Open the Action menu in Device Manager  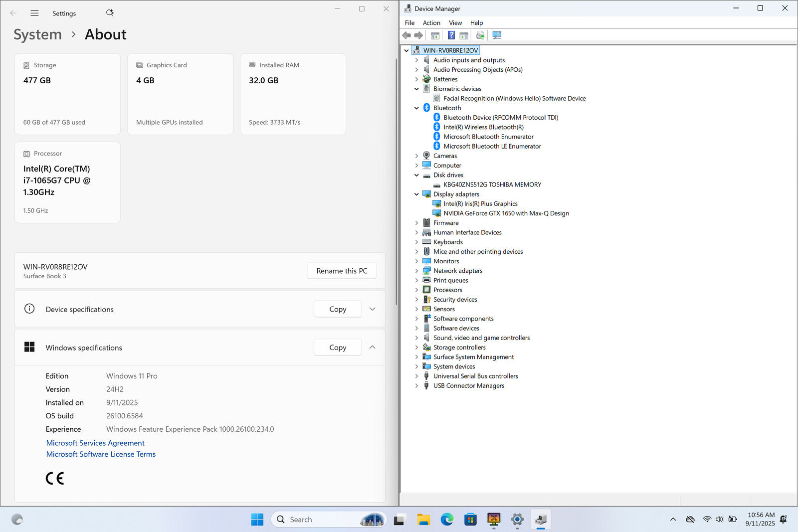431,23
